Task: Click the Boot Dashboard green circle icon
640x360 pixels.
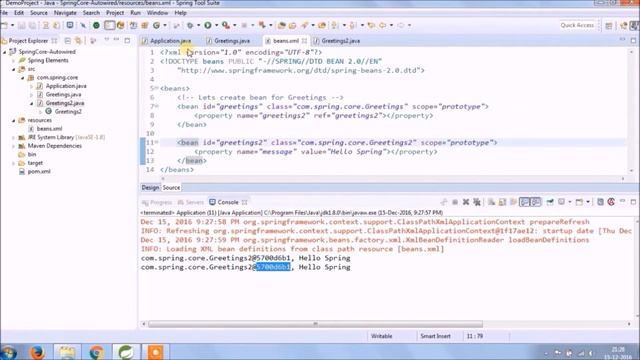Action: 96,25
